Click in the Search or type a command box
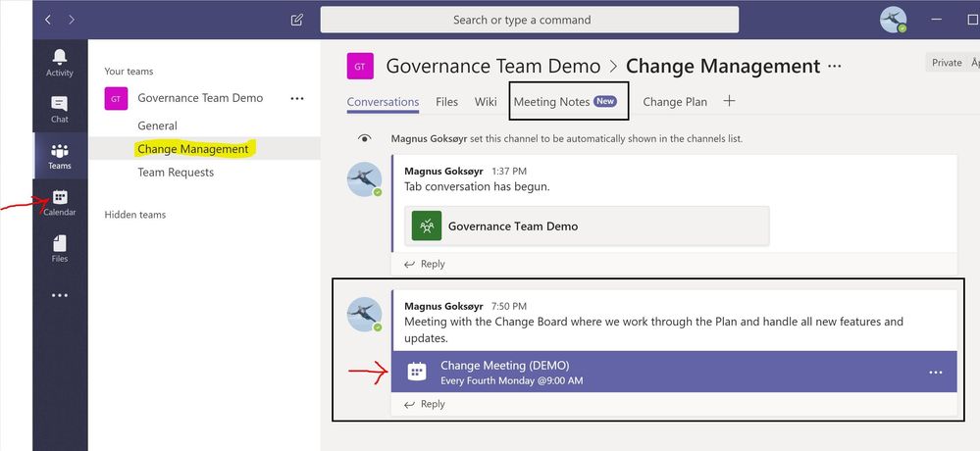The height and width of the screenshot is (451, 980). click(530, 20)
